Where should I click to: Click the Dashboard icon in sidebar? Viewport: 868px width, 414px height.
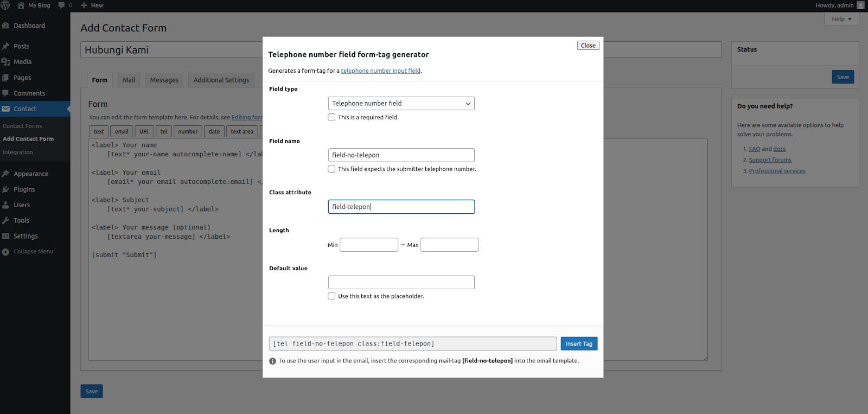coord(6,26)
